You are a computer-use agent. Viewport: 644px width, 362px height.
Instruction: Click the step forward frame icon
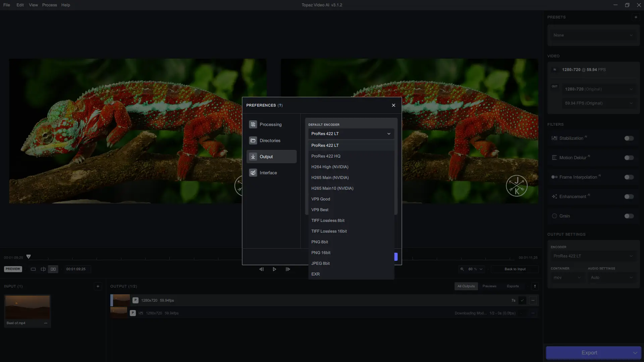(x=288, y=269)
